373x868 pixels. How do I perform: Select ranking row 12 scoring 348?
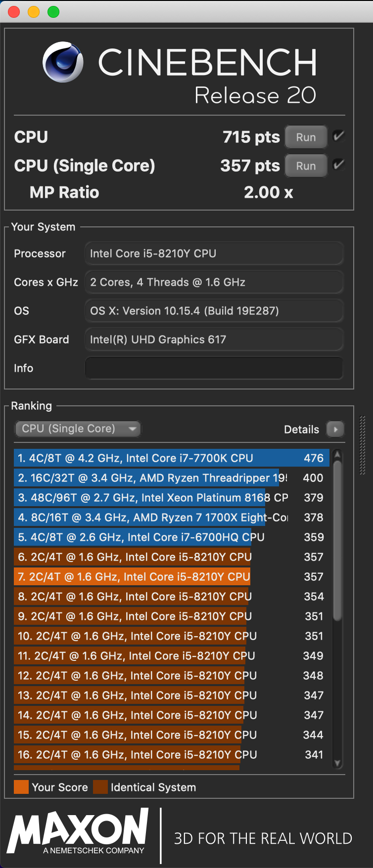[171, 676]
